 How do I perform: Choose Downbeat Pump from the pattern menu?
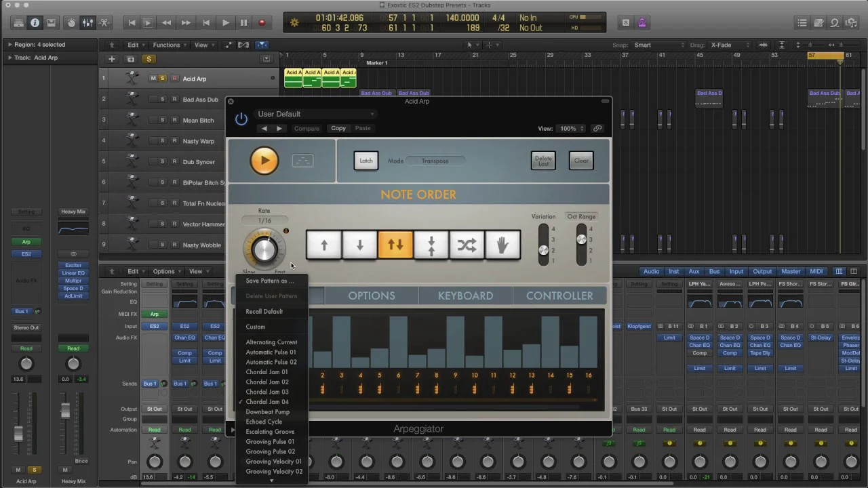coord(267,411)
